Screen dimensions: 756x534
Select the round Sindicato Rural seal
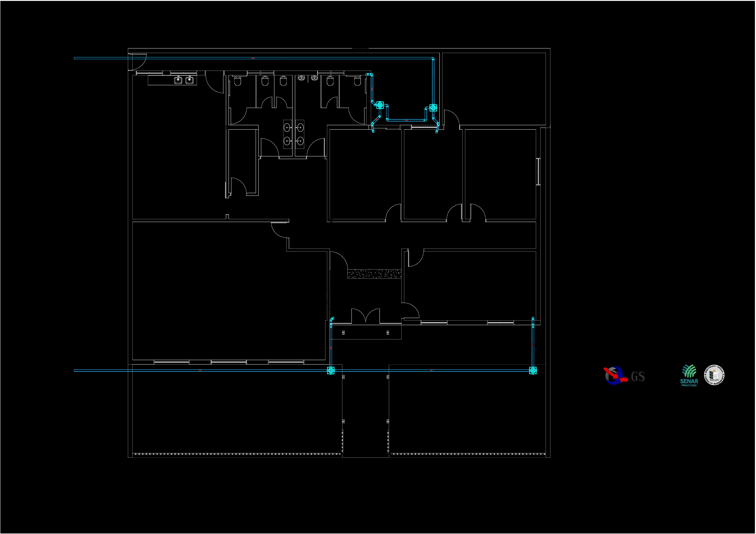[x=714, y=375]
